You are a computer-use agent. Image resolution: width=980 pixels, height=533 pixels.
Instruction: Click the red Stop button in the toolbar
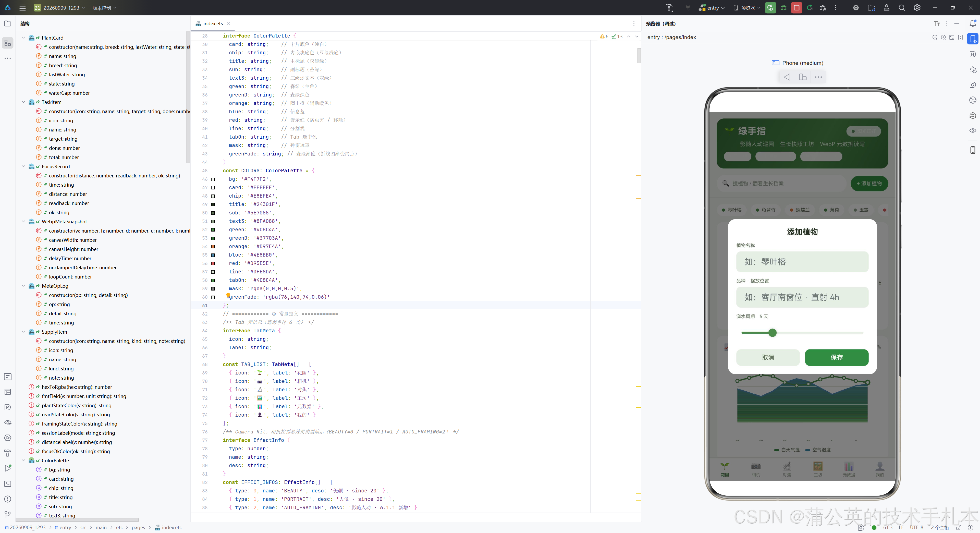click(796, 8)
